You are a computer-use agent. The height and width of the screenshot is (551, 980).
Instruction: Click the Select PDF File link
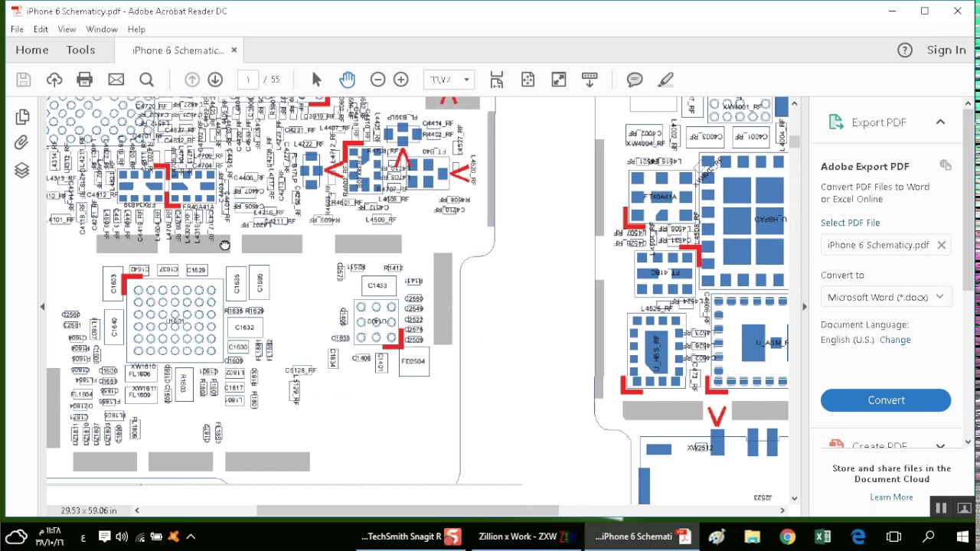point(850,223)
